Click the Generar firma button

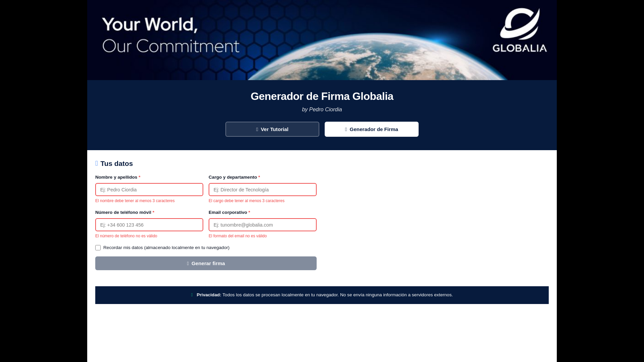206,263
